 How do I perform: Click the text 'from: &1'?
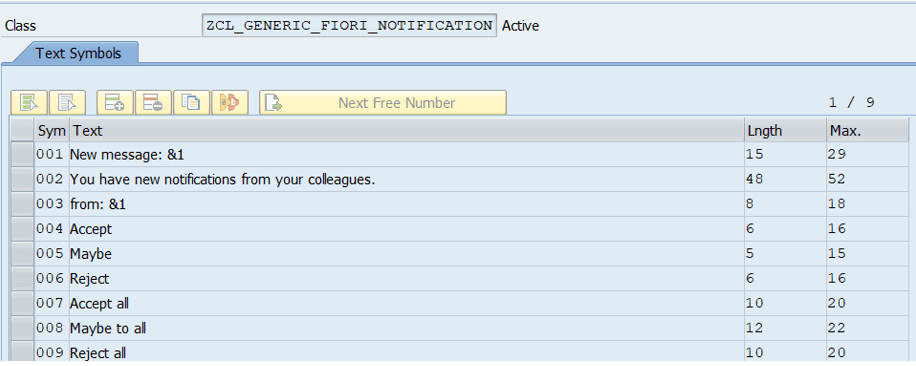pyautogui.click(x=98, y=205)
